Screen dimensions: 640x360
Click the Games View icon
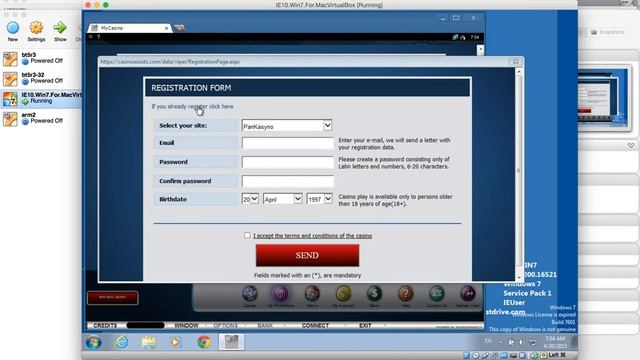tap(468, 293)
